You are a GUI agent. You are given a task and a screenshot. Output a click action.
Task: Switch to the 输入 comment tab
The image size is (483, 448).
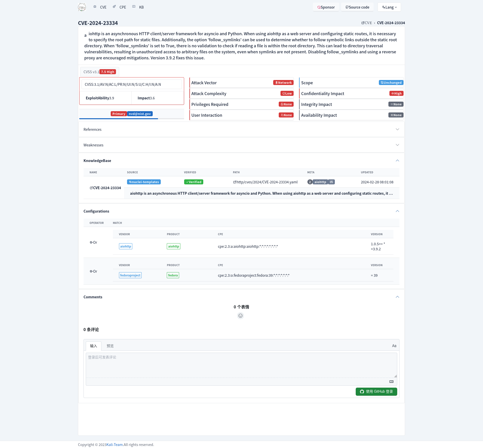point(94,346)
